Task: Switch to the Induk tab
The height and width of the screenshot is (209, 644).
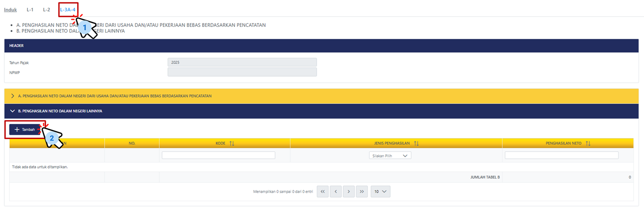Action: pyautogui.click(x=10, y=10)
